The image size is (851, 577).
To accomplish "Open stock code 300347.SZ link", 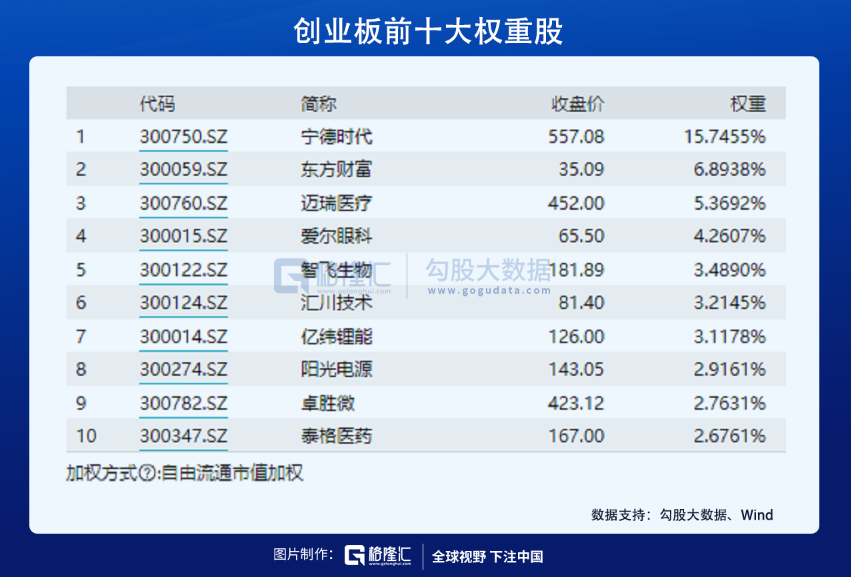I will point(183,436).
